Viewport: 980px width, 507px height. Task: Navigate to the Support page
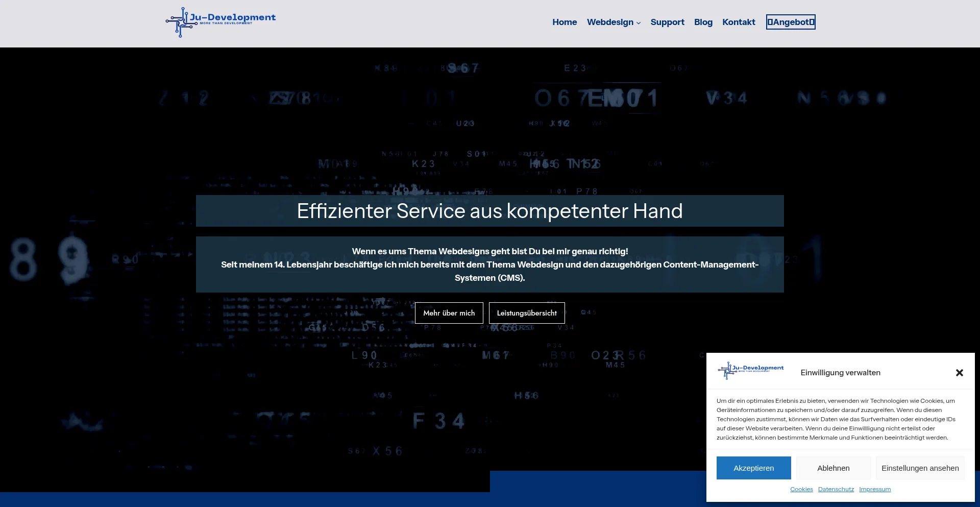pyautogui.click(x=667, y=22)
